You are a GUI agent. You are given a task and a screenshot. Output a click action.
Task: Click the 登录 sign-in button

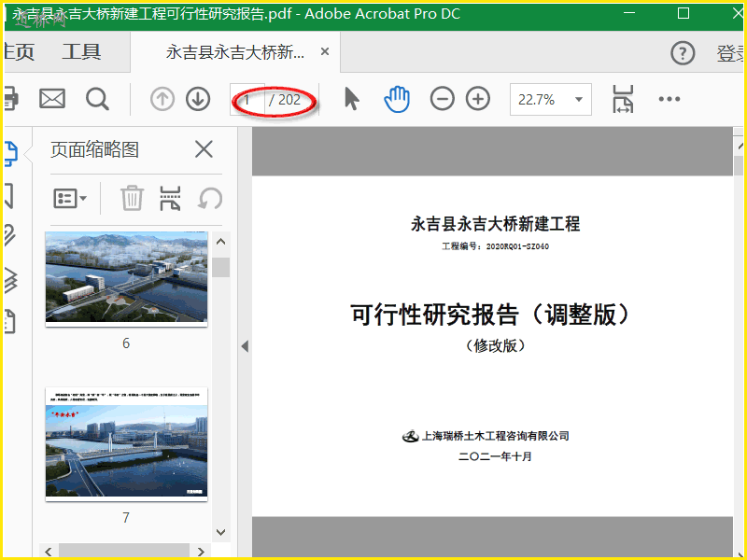pos(730,53)
